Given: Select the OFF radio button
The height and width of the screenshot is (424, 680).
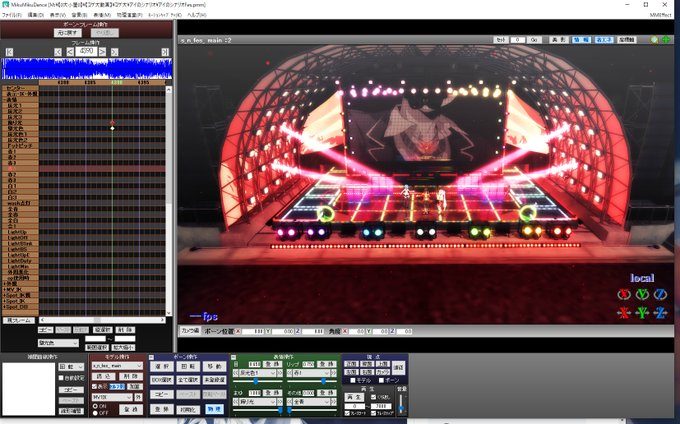Looking at the screenshot, I should tap(95, 413).
